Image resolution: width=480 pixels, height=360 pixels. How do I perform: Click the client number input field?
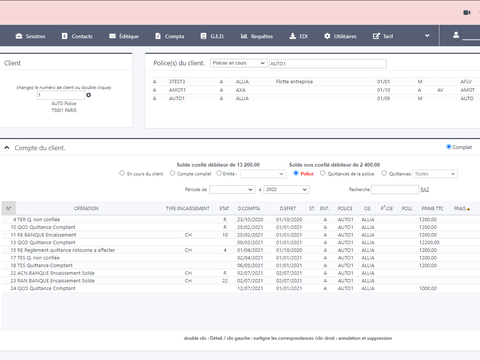point(61,95)
